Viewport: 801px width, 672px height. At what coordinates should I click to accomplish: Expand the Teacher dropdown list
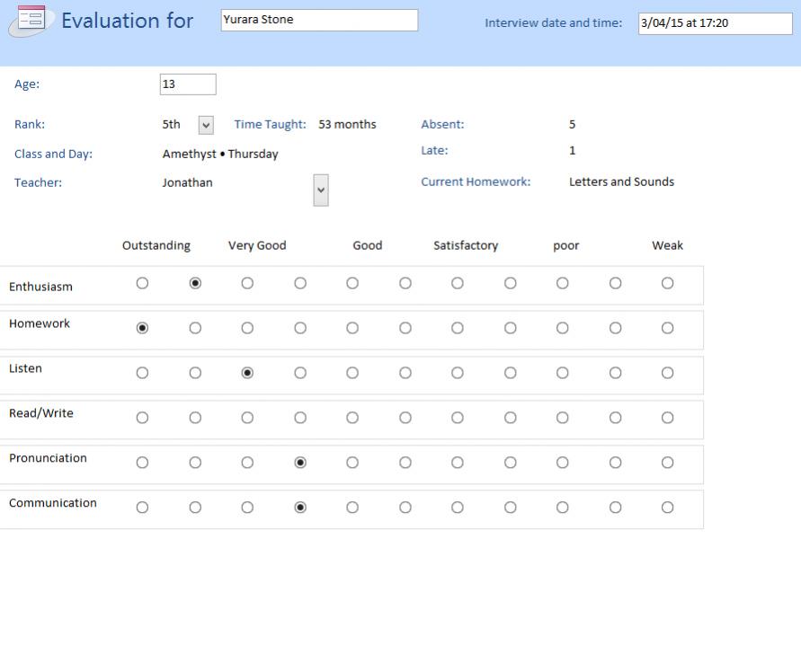[321, 190]
